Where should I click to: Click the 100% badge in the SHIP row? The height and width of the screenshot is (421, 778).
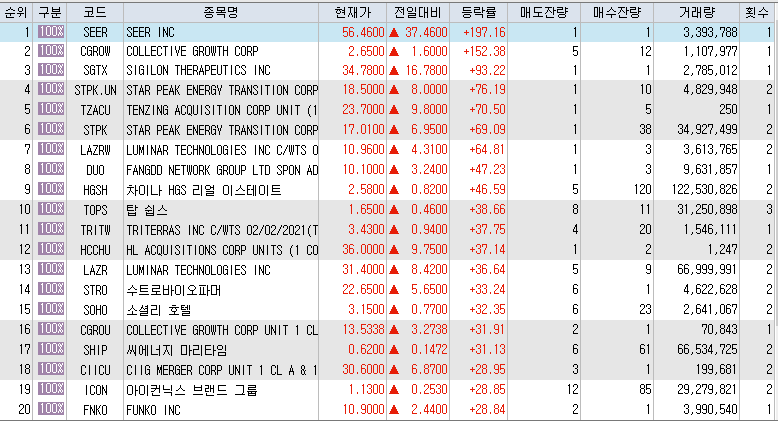tap(51, 349)
